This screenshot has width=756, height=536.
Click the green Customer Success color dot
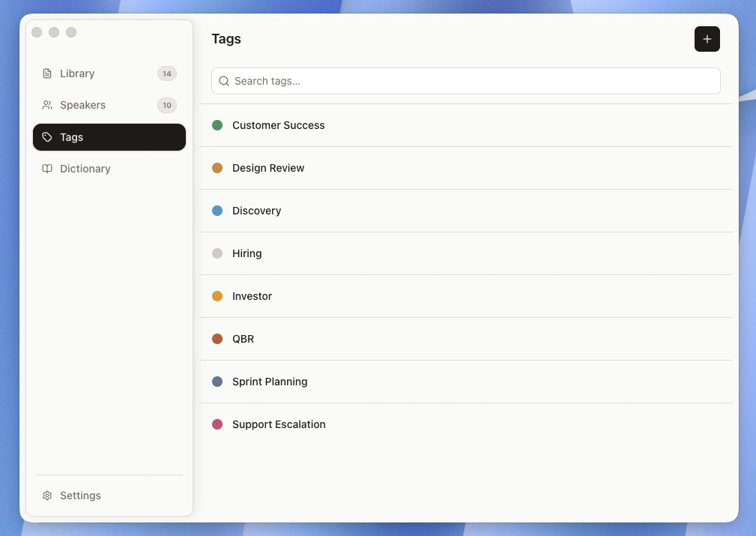(217, 125)
